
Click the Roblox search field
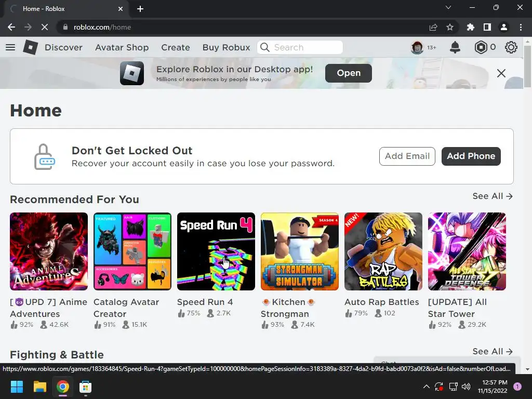coord(300,47)
